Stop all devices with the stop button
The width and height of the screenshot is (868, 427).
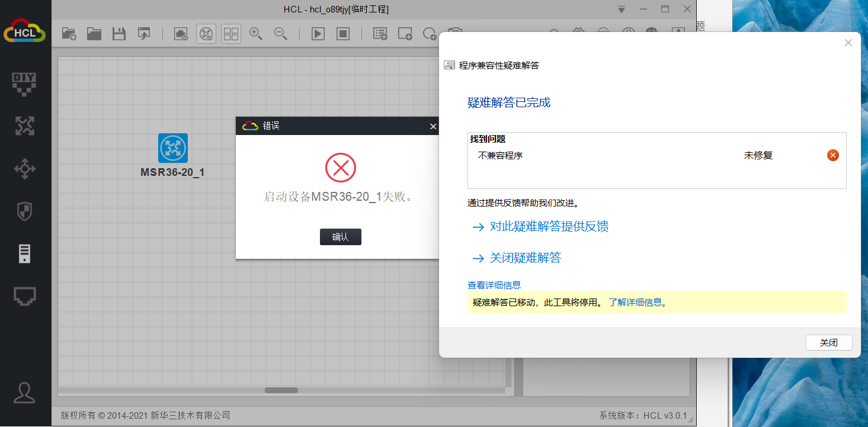343,34
